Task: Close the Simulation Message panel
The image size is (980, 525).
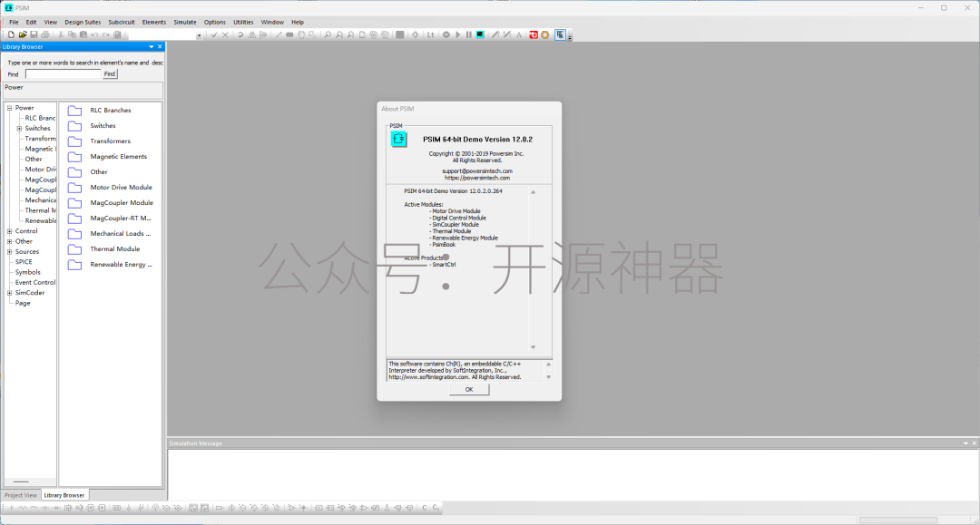Action: pyautogui.click(x=974, y=443)
